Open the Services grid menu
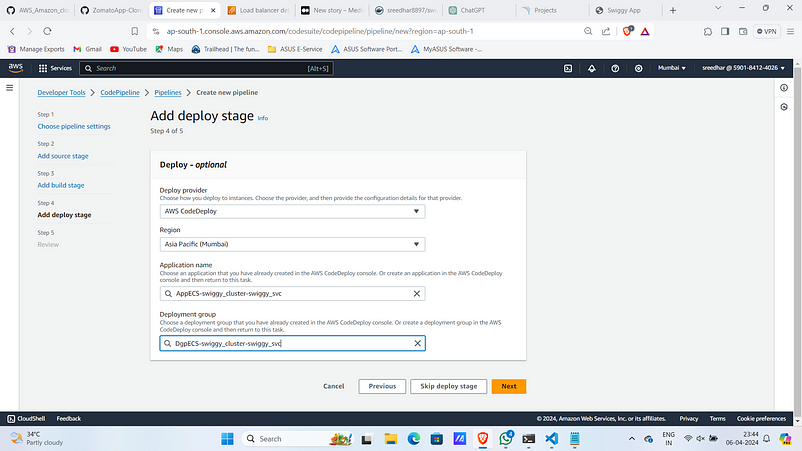 pyautogui.click(x=55, y=68)
